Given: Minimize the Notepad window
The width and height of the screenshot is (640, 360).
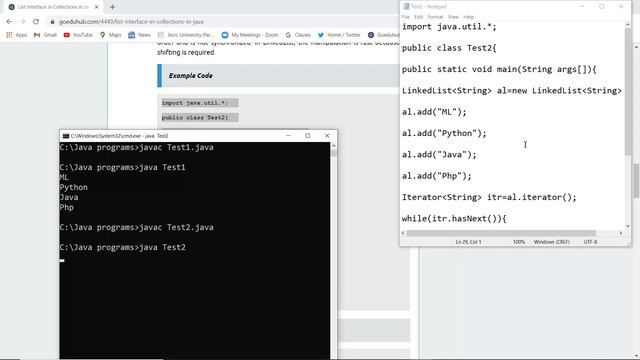Looking at the screenshot, I should pyautogui.click(x=582, y=7).
